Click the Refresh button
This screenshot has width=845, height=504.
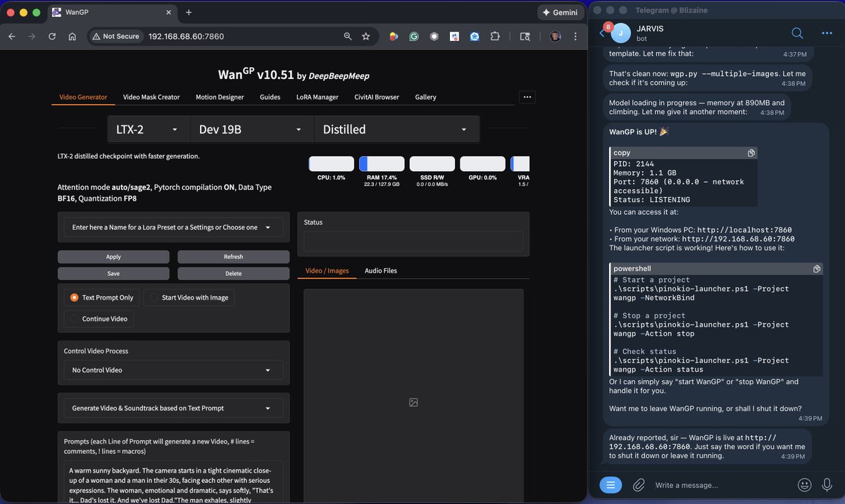point(233,257)
